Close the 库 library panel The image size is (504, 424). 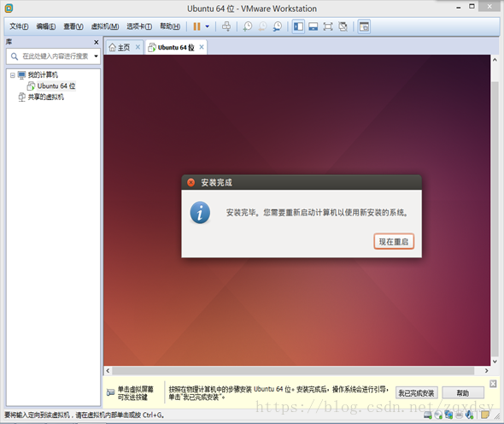click(97, 42)
